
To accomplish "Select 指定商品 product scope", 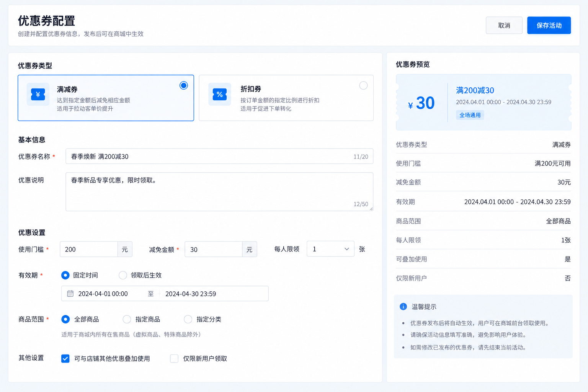I will coord(127,319).
